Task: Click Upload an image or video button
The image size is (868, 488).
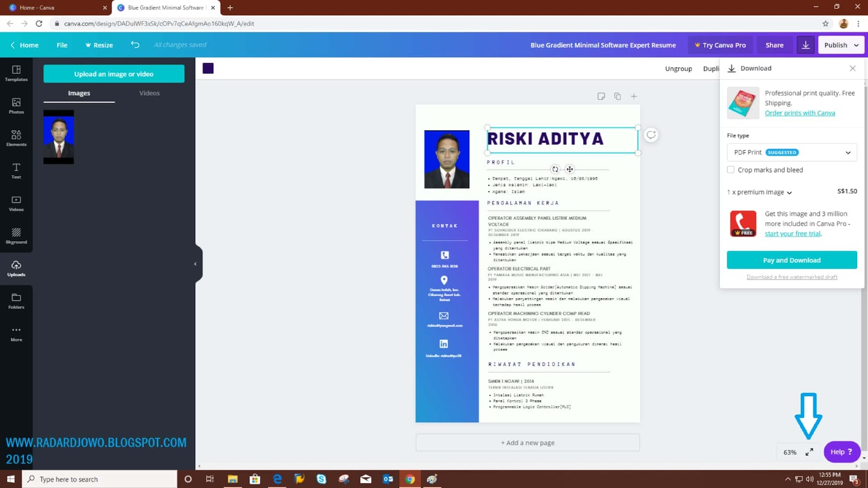Action: tap(114, 74)
